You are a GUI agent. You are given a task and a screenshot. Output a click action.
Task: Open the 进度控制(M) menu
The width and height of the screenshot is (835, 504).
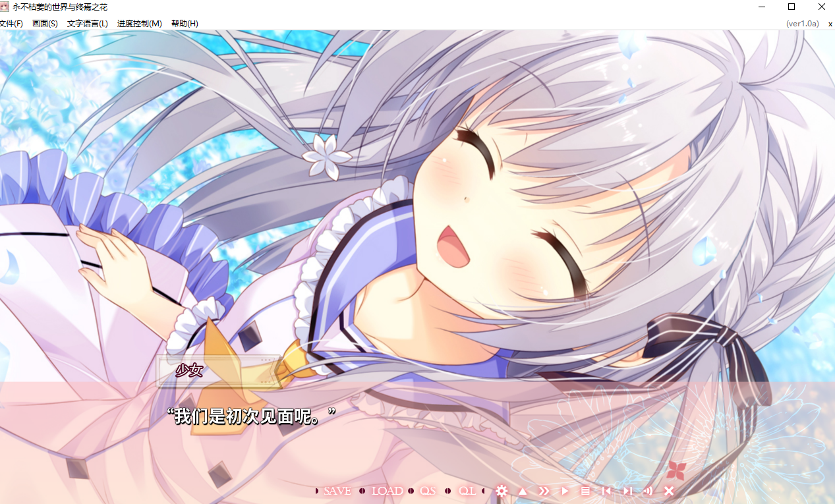pyautogui.click(x=139, y=23)
